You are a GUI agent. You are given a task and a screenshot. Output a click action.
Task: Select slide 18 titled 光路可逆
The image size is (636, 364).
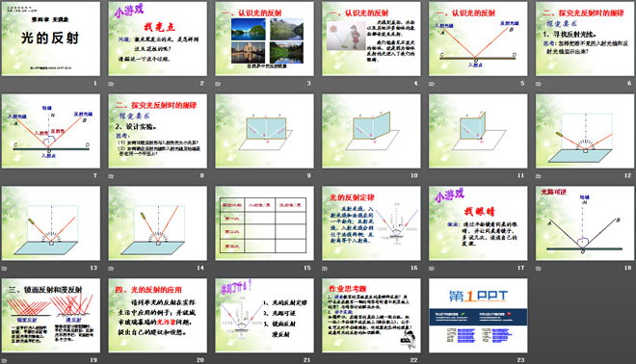(585, 223)
